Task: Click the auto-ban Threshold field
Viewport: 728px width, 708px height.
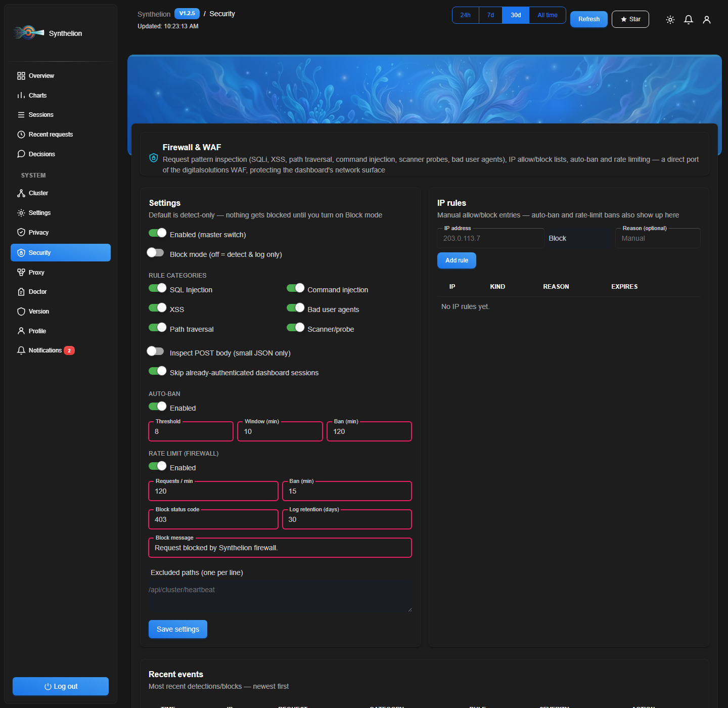Action: [191, 431]
